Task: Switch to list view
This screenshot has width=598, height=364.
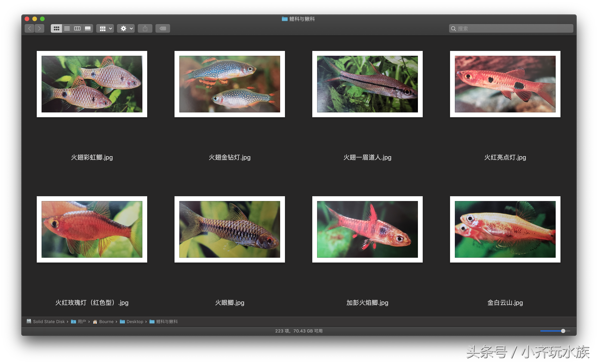Action: 67,29
